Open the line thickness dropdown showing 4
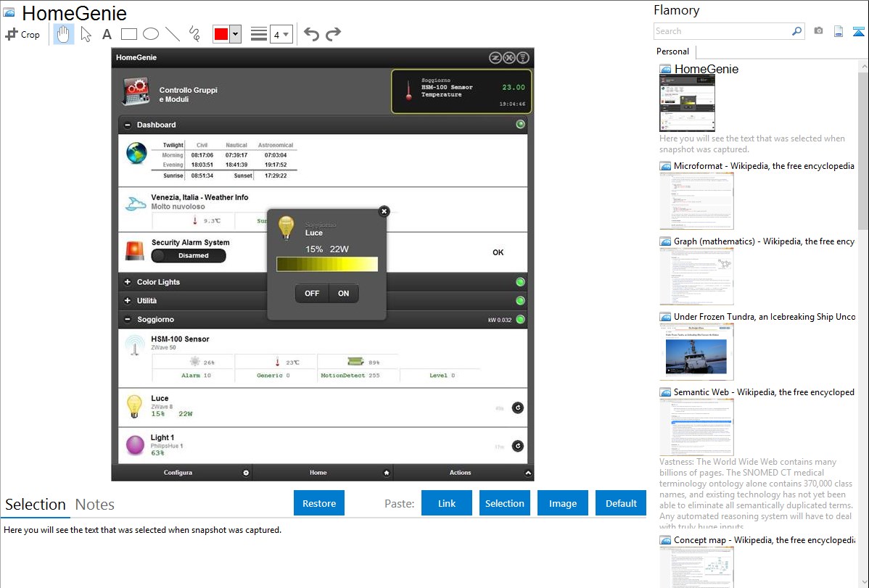This screenshot has width=869, height=588. (281, 34)
